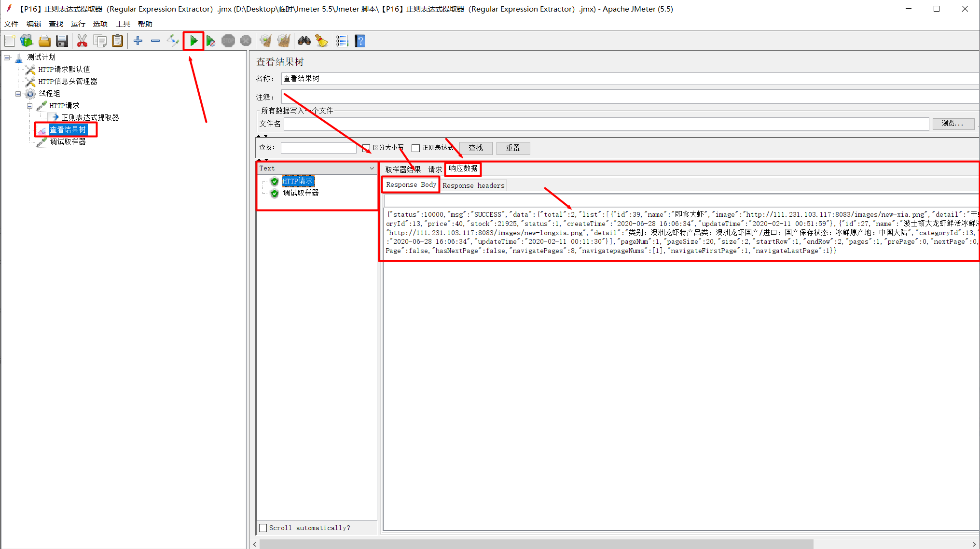980x549 pixels.
Task: Click the New test plan icon
Action: [x=10, y=41]
